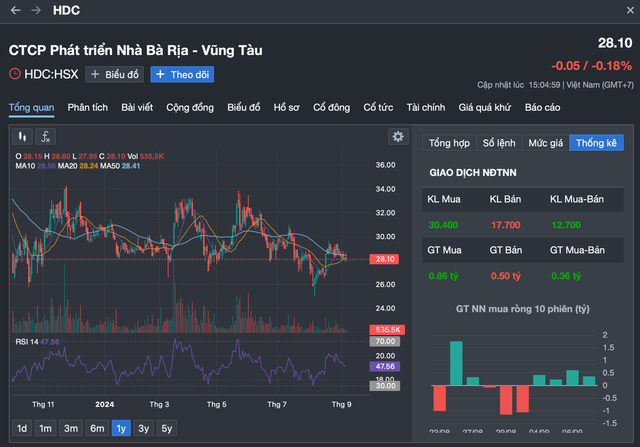Set chart range to 1d
Viewport: 640px width, 447px height.
pyautogui.click(x=22, y=428)
